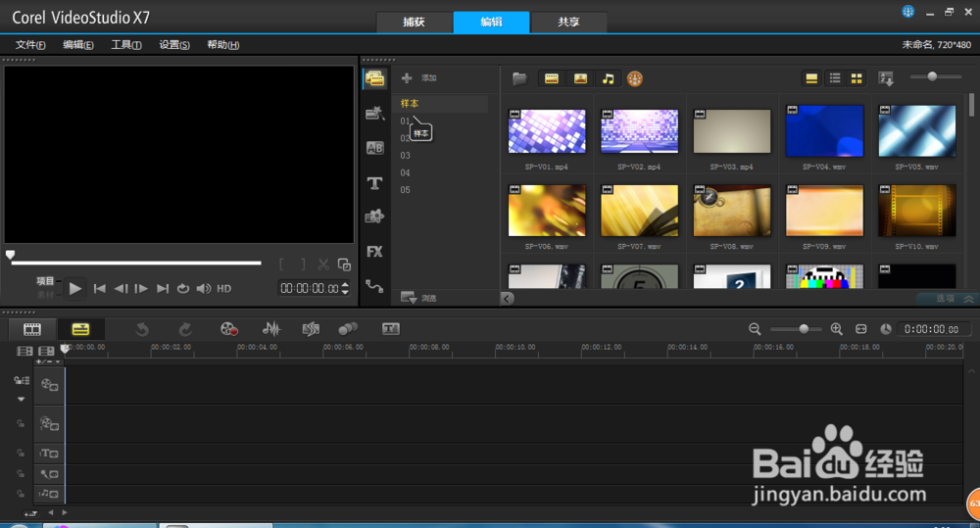Viewport: 980px width, 528px height.
Task: Zoom out the timeline
Action: coord(755,329)
